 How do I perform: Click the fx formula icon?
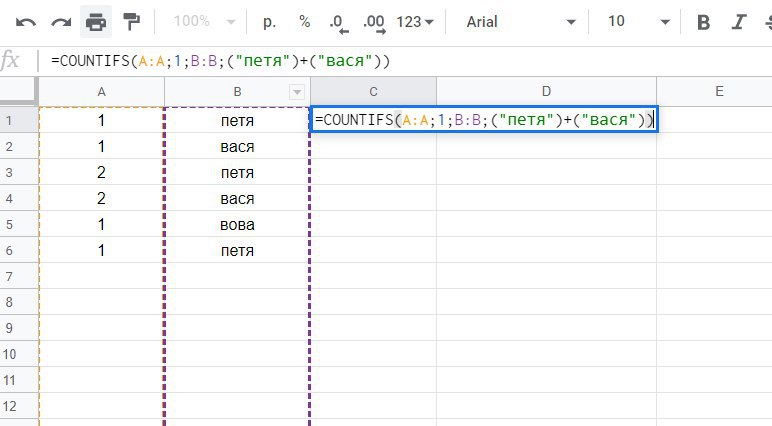pos(10,61)
